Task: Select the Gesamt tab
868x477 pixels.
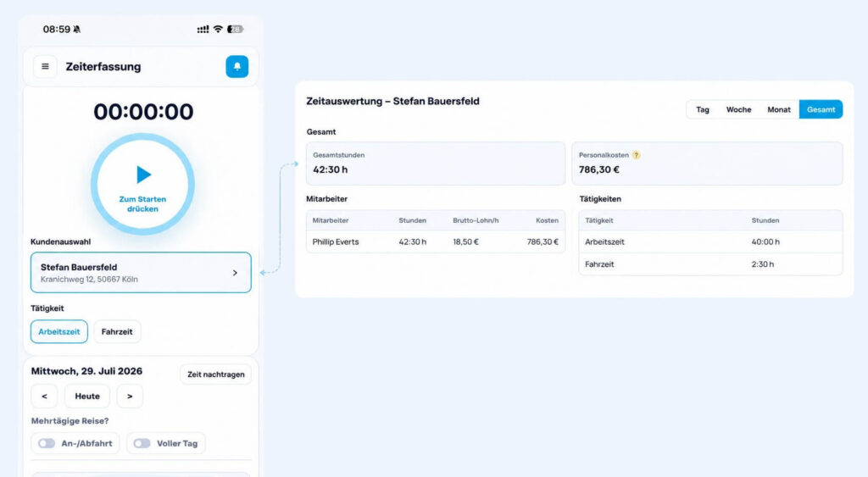Action: [821, 109]
